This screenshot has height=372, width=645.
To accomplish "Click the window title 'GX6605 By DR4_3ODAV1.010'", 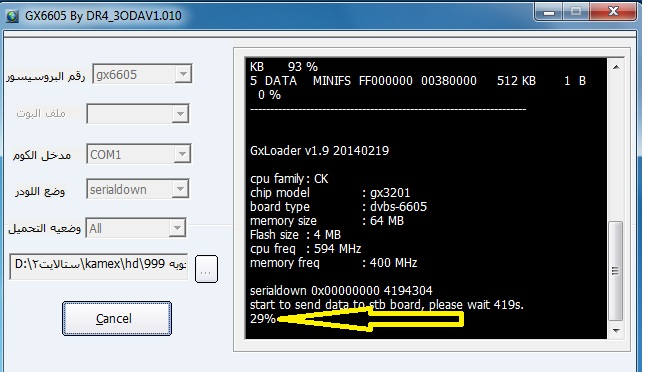I will pos(103,16).
